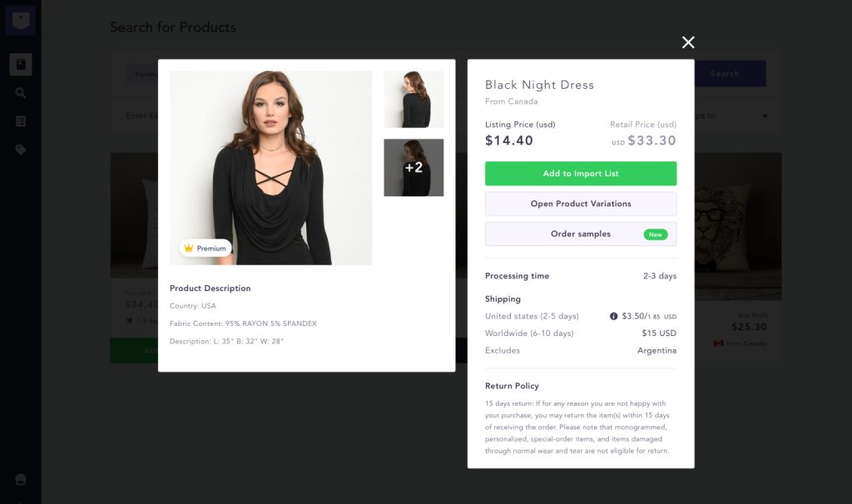The image size is (852, 504).
Task: Expand the ships-to dropdown arrow
Action: pyautogui.click(x=765, y=116)
